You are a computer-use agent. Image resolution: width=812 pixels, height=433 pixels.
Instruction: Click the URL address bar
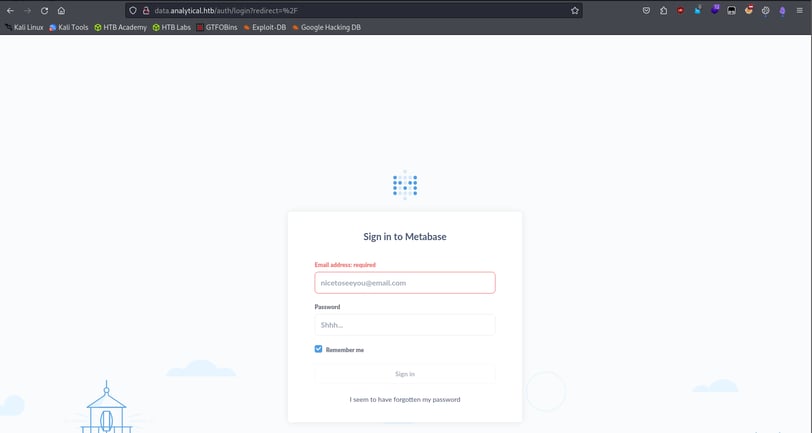(352, 10)
